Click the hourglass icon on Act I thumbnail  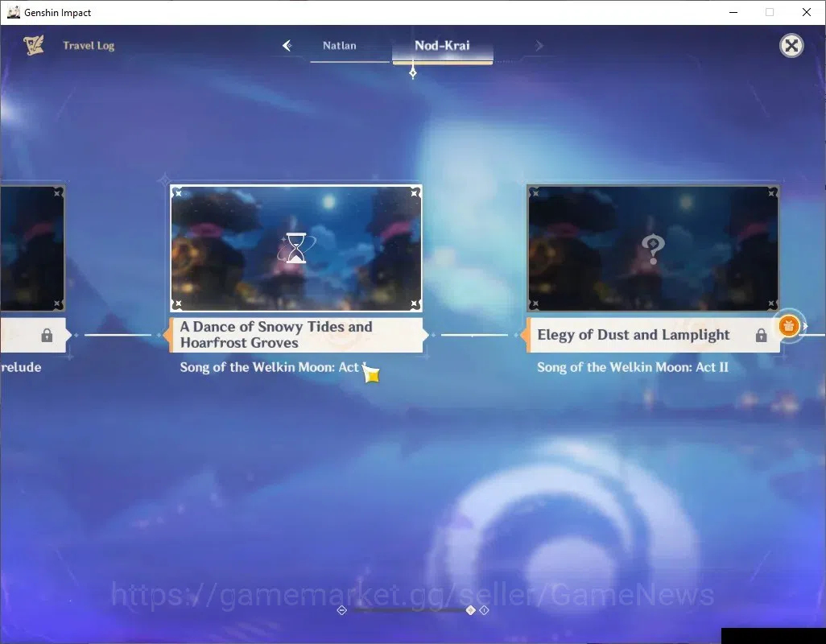click(296, 248)
